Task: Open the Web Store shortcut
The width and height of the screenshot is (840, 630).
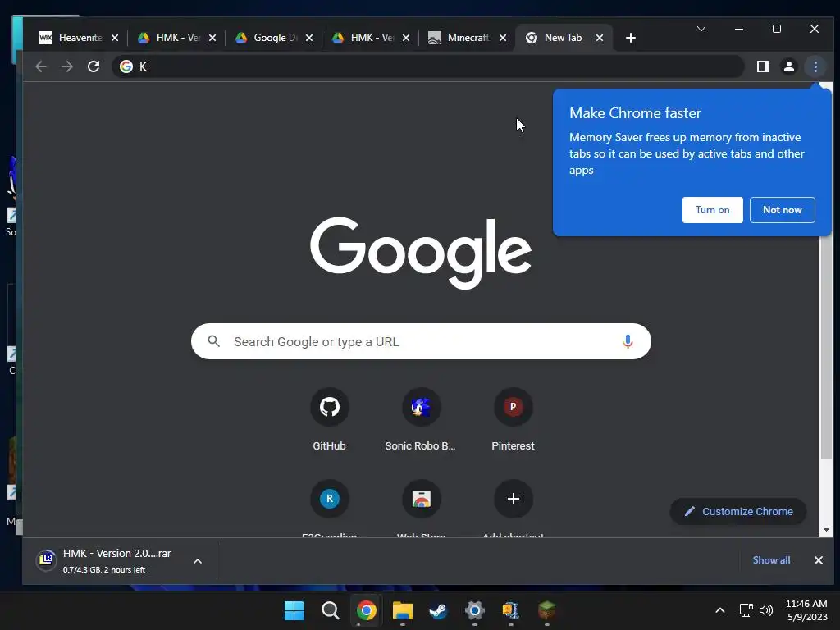Action: click(x=421, y=499)
